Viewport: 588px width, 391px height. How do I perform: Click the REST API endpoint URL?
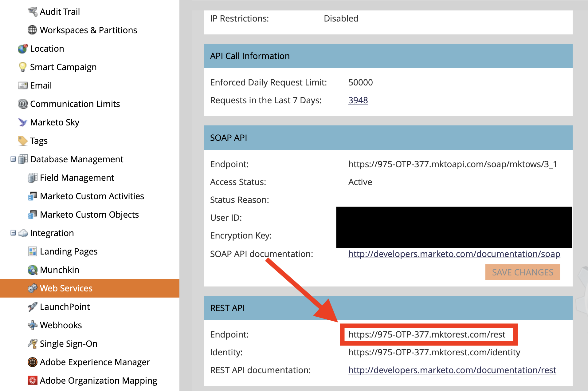(427, 334)
